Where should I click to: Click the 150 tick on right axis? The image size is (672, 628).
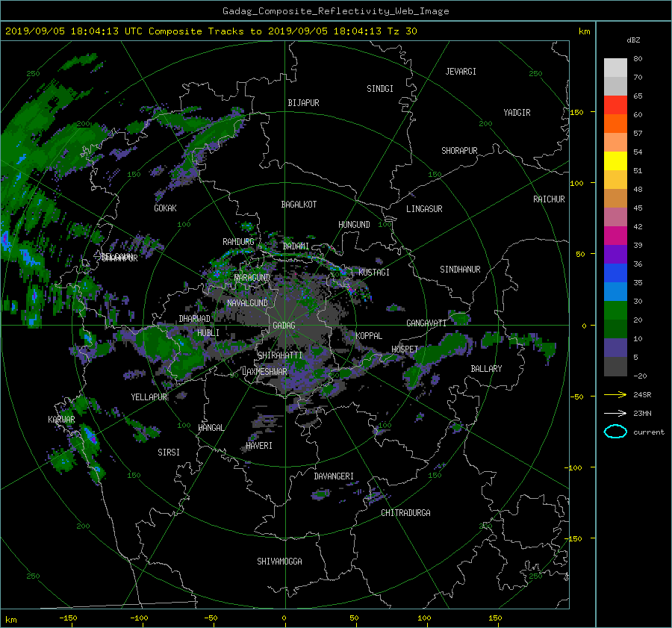[x=577, y=112]
